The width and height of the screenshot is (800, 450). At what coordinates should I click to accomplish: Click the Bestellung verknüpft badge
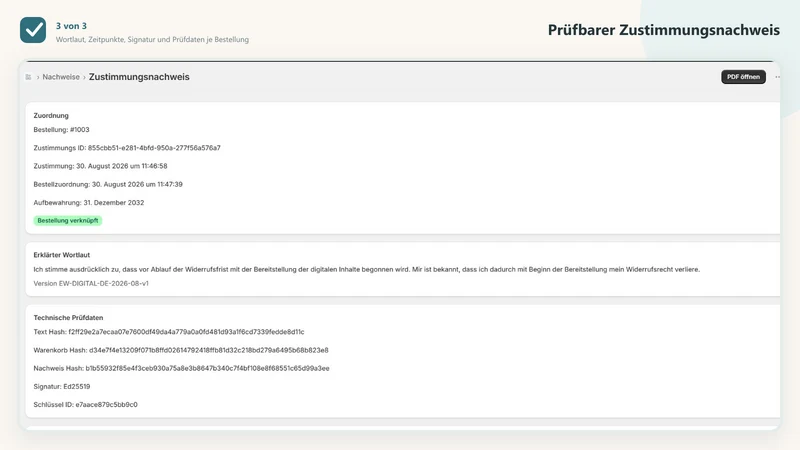pyautogui.click(x=68, y=220)
